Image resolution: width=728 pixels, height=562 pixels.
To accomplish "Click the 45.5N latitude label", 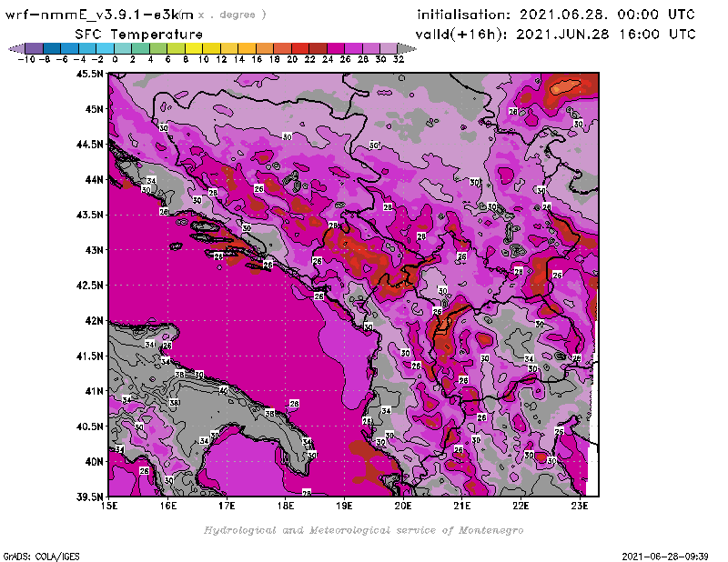I will coord(90,74).
